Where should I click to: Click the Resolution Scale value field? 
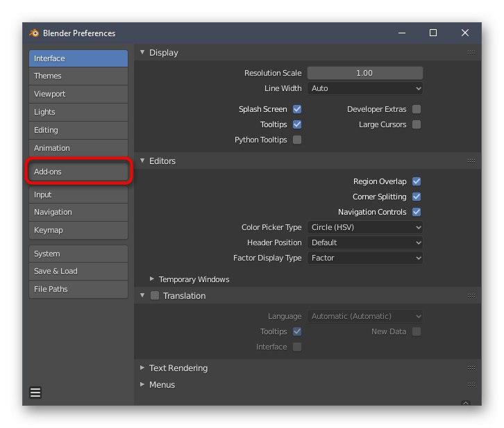coord(365,73)
